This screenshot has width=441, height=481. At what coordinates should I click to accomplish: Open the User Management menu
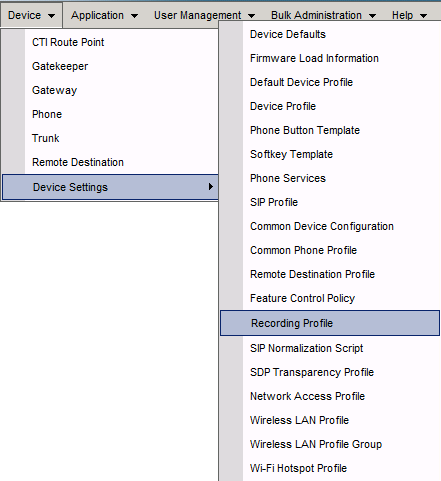[x=204, y=15]
